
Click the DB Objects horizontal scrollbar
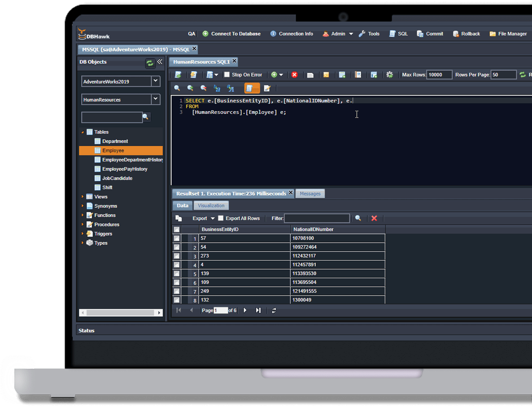click(121, 313)
